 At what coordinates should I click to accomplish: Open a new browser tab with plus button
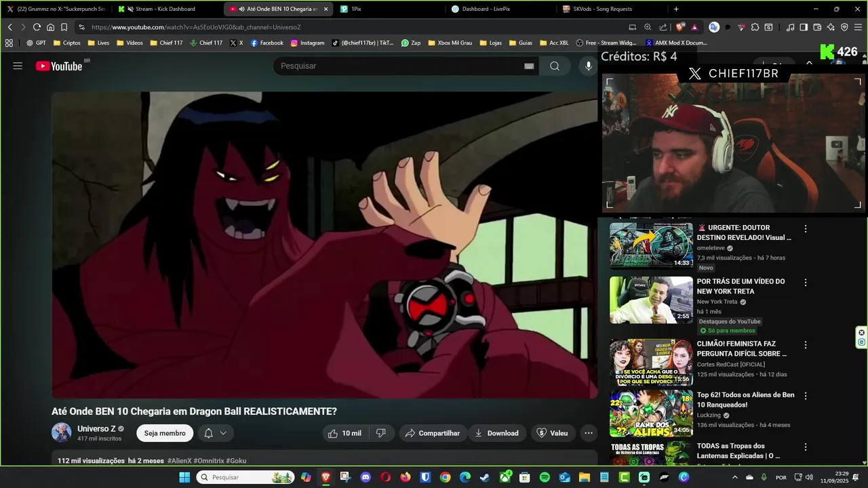click(676, 9)
